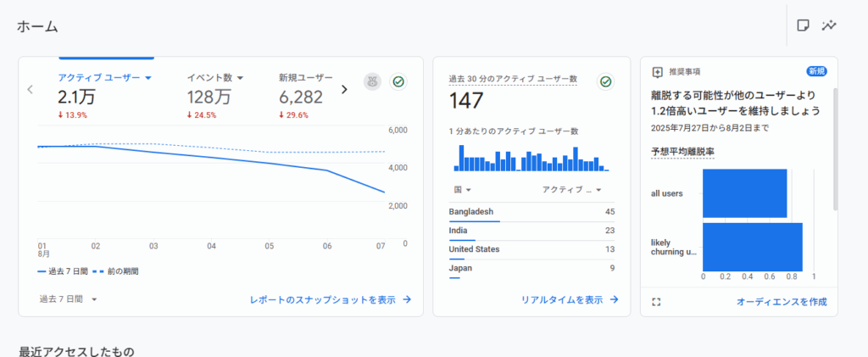
Task: Click date range text 2025年7月27日から8月2日まで
Action: 709,128
